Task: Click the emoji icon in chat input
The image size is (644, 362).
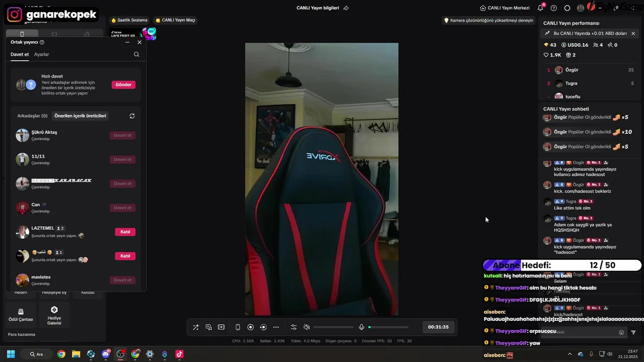Action: click(x=621, y=332)
